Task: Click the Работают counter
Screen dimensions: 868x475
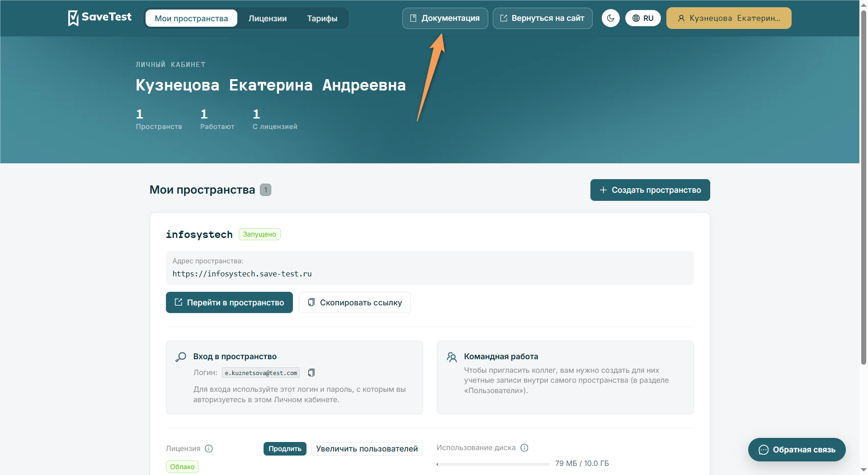Action: point(217,119)
